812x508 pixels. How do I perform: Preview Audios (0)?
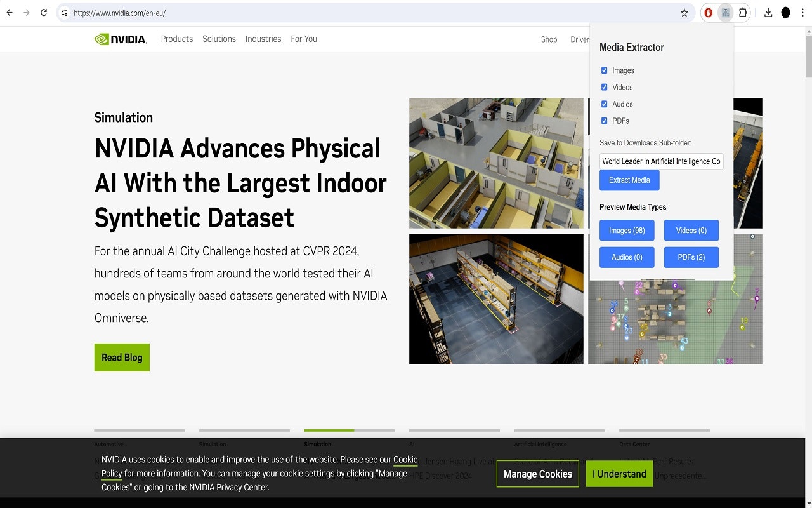(x=627, y=257)
